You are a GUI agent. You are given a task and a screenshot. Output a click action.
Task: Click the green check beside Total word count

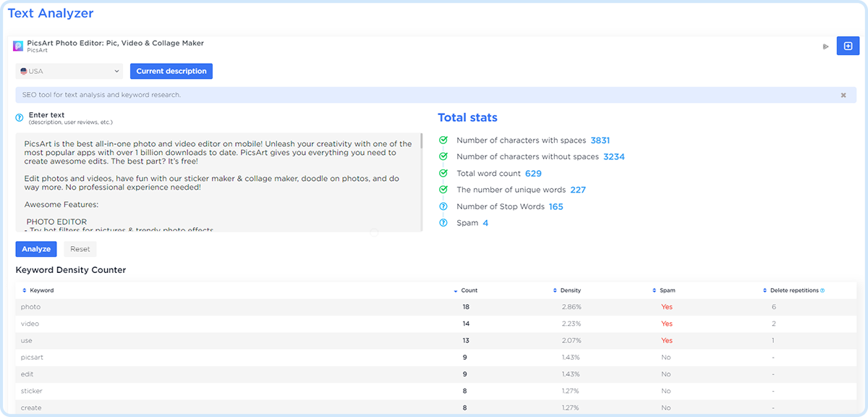pos(443,173)
